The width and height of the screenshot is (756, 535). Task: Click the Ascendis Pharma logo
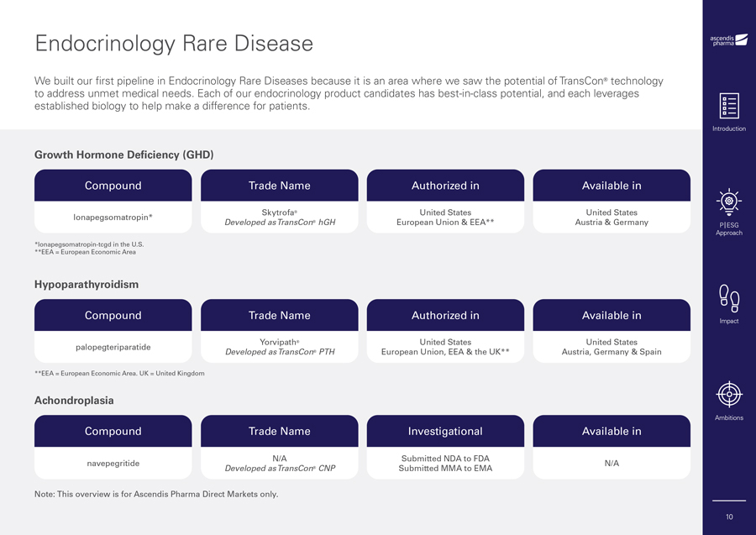[728, 40]
